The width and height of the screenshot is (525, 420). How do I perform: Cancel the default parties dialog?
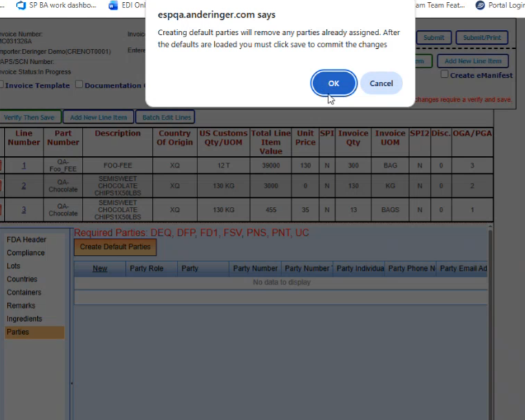coord(381,83)
